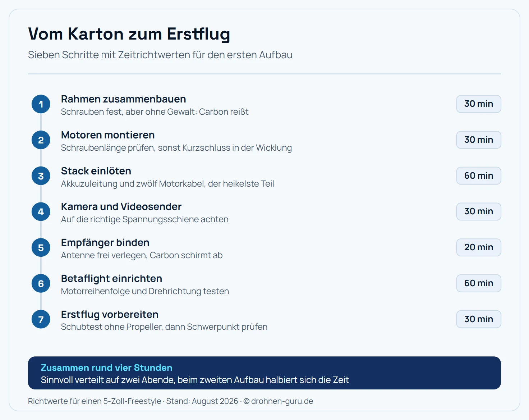The image size is (529, 420).
Task: Click the title 'Empfänger binden'
Action: pyautogui.click(x=105, y=243)
